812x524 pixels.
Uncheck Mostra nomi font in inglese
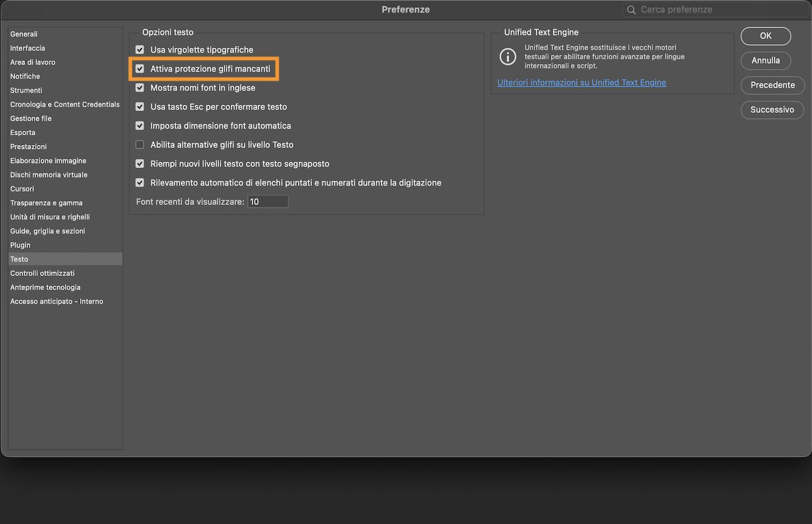[140, 88]
